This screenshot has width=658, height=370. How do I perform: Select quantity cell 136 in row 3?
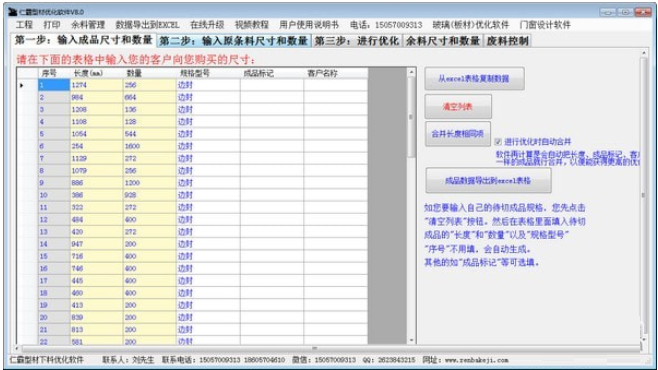pos(150,109)
